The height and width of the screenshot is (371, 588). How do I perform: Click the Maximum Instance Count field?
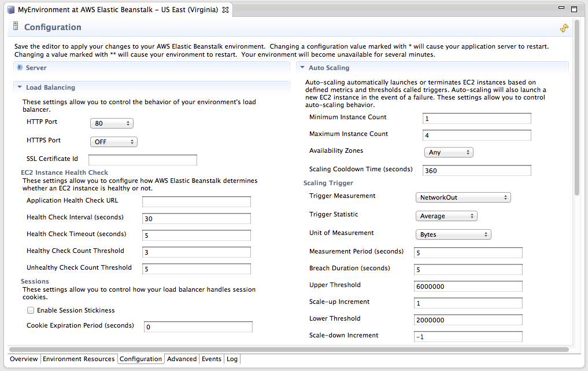coord(476,135)
